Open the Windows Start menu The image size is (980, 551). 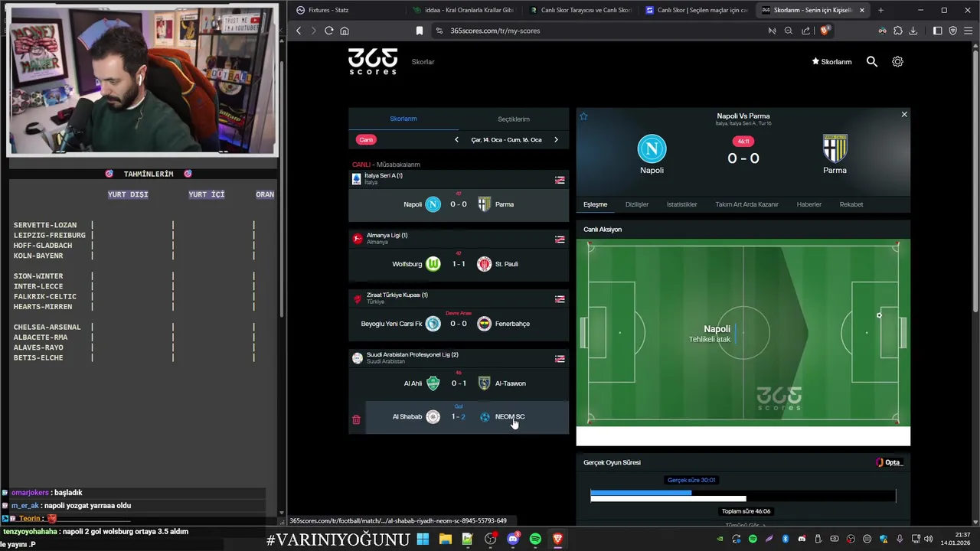tap(423, 540)
